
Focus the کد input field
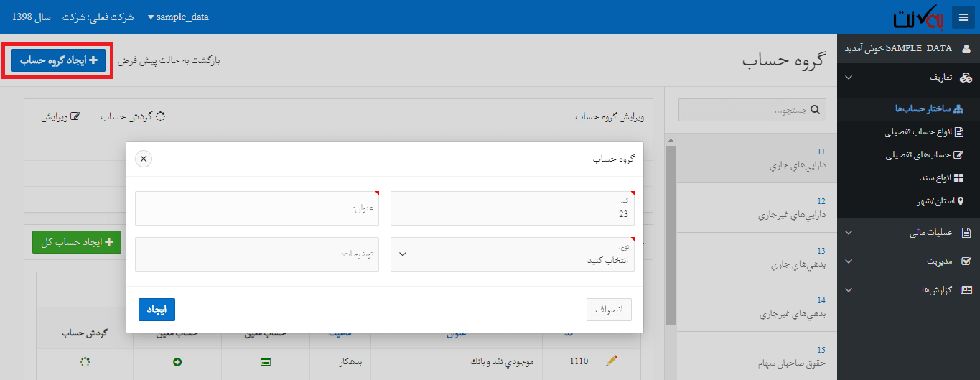tap(513, 208)
